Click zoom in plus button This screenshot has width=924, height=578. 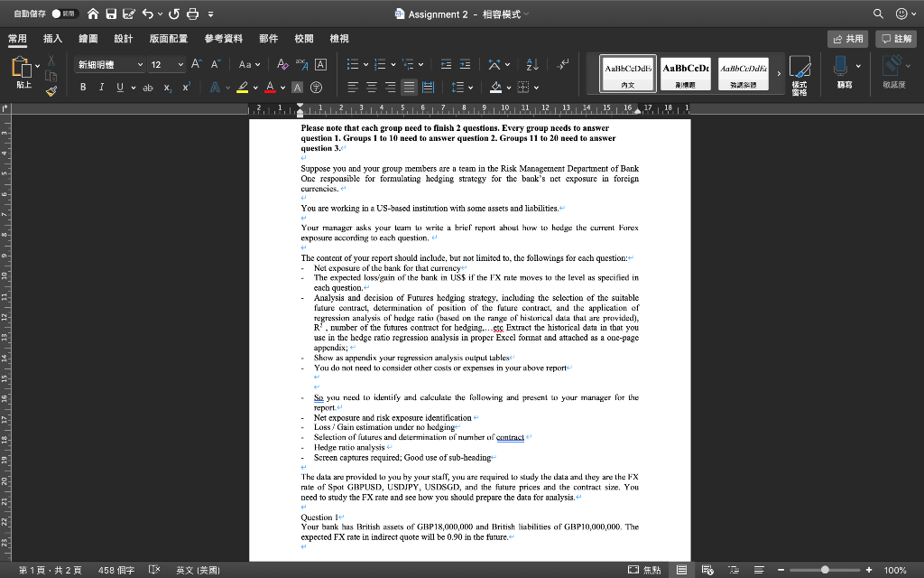tap(869, 570)
